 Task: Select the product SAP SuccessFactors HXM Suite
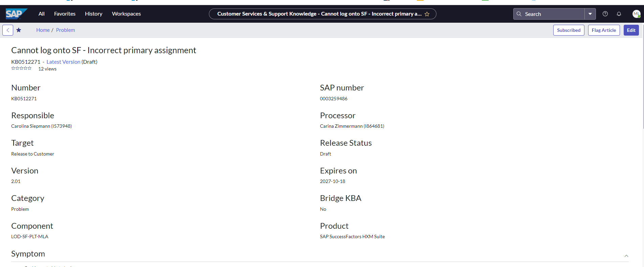tap(352, 237)
